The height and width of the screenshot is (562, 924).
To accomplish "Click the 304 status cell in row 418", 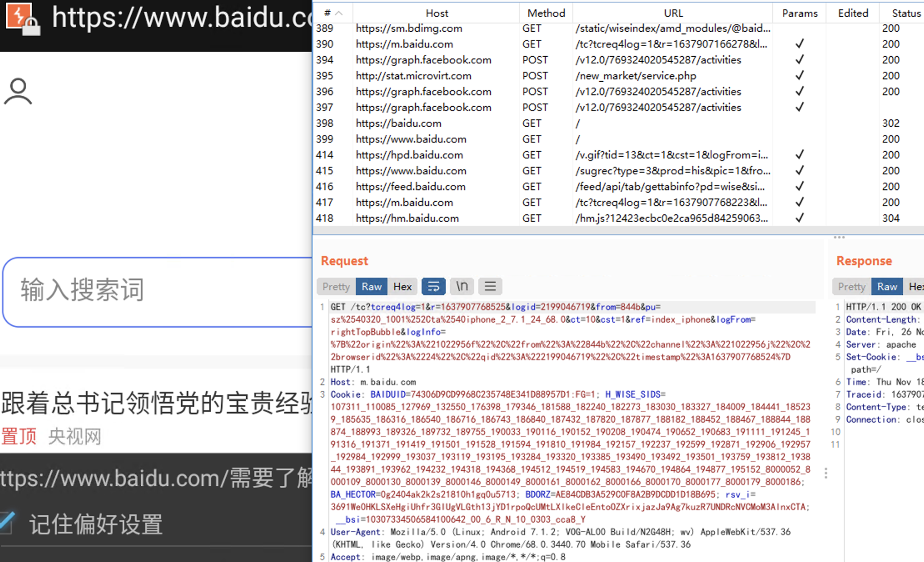I will tap(891, 218).
